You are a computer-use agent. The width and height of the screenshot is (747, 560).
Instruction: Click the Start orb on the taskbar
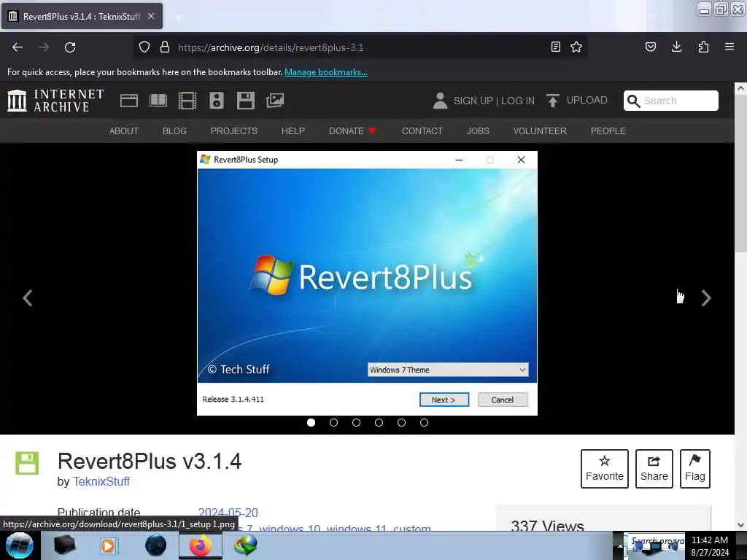(20, 545)
